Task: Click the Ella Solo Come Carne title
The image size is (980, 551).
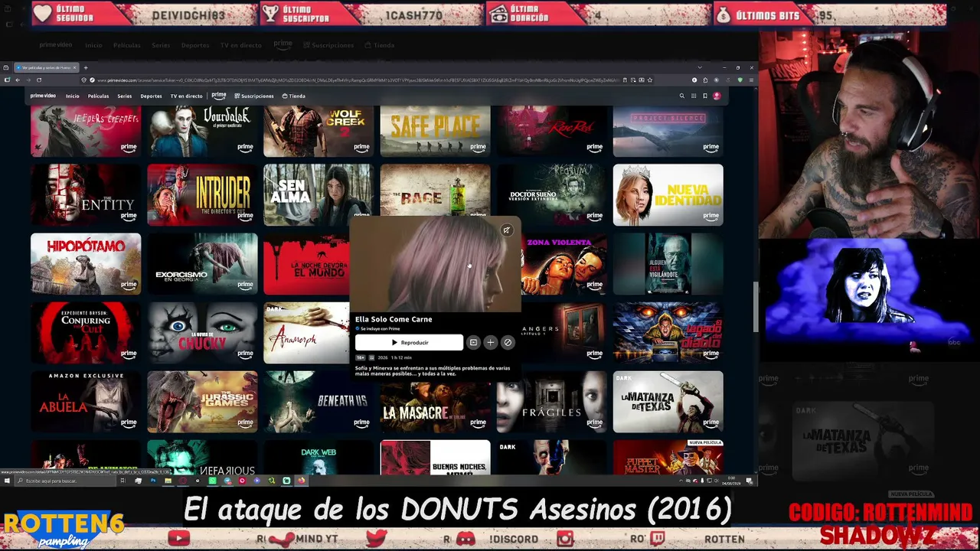Action: pos(394,319)
